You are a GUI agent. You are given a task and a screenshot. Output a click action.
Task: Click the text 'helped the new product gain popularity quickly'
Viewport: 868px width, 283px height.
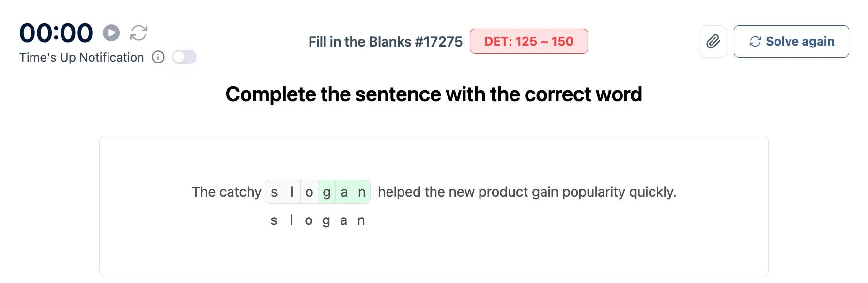(x=527, y=192)
